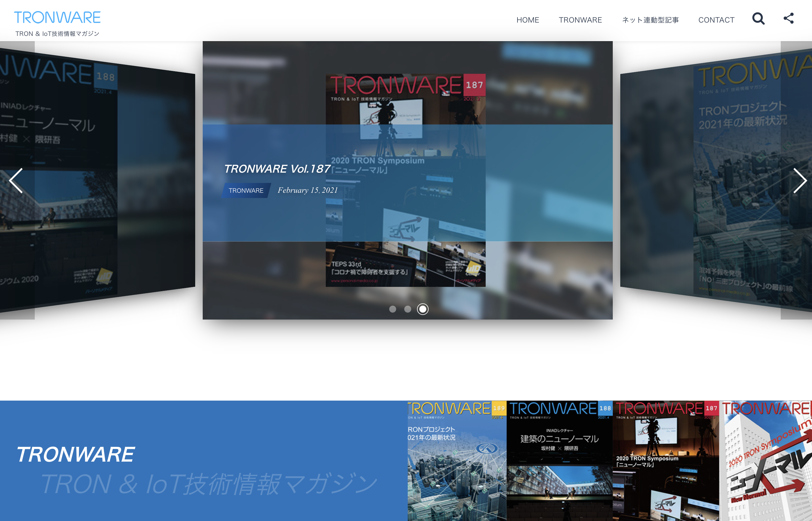Select third carousel dot indicator

(x=423, y=309)
